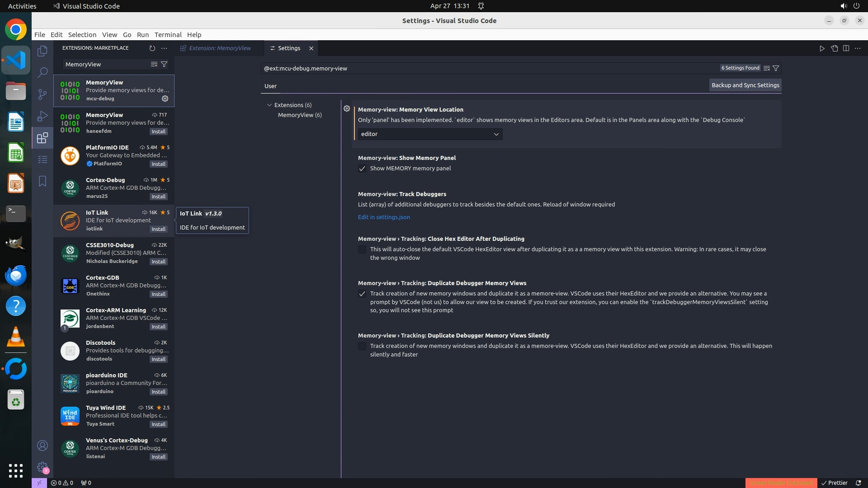Enable Duplicate Debugger Memory Views Silently checkbox
The height and width of the screenshot is (488, 868).
(362, 346)
